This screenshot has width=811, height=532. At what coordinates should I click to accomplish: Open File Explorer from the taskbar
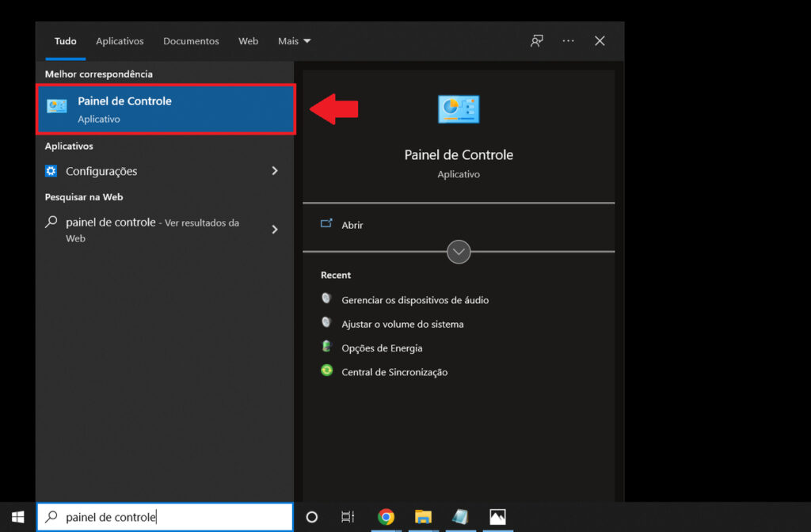[423, 516]
